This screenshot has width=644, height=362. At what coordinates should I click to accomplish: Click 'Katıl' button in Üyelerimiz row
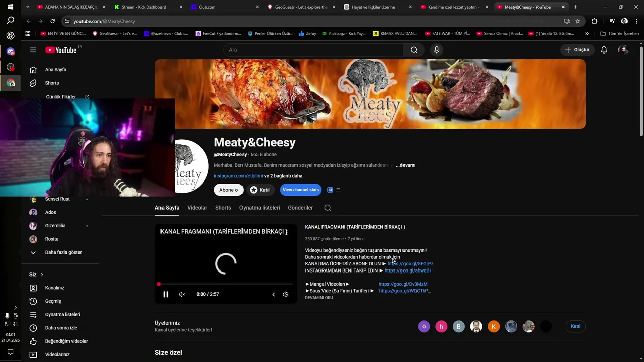pos(576,326)
